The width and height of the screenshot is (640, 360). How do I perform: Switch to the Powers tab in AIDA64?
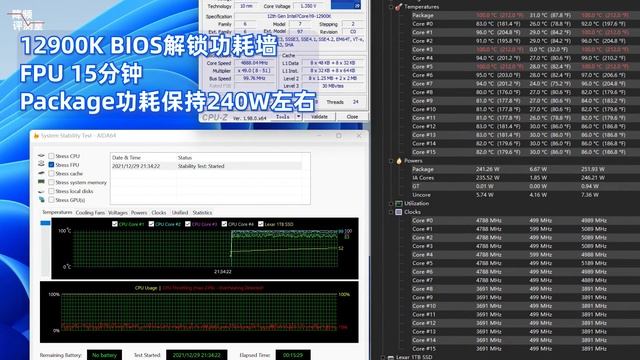tap(139, 213)
